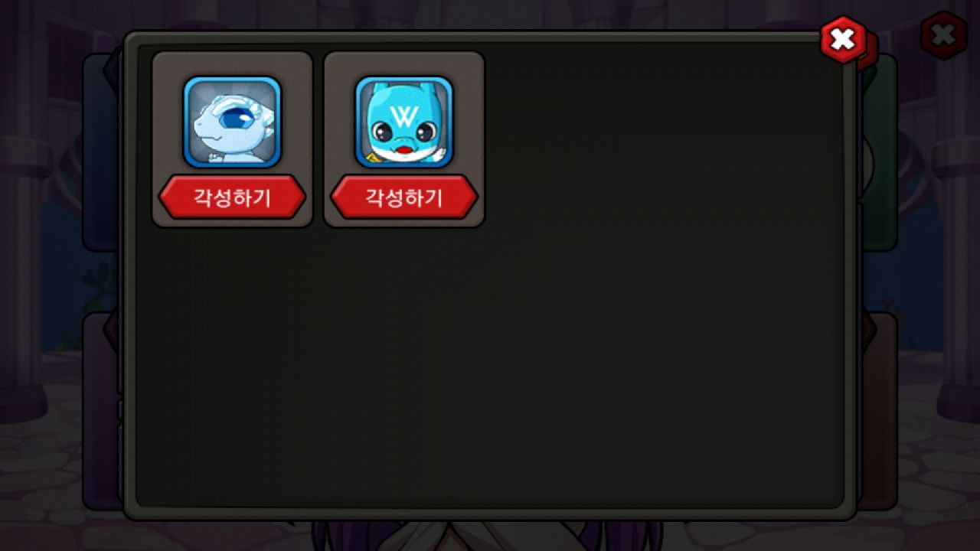Screen dimensions: 980x551
Task: Click the gray card around the white dragon
Action: click(233, 139)
